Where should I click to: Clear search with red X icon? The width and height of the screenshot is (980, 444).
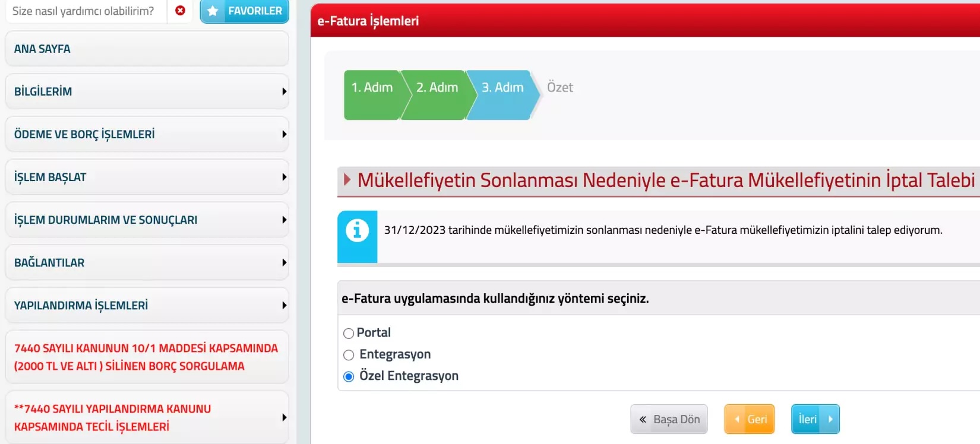pos(180,11)
